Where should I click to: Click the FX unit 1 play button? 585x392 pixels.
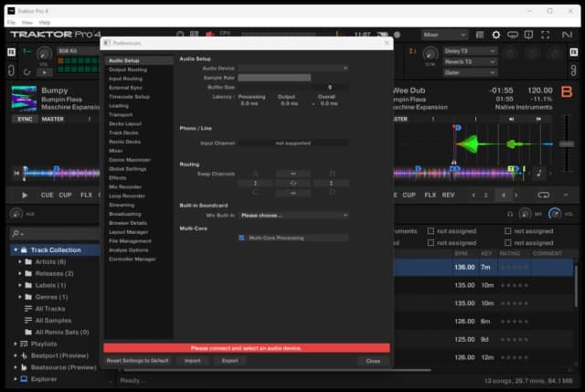pos(45,72)
